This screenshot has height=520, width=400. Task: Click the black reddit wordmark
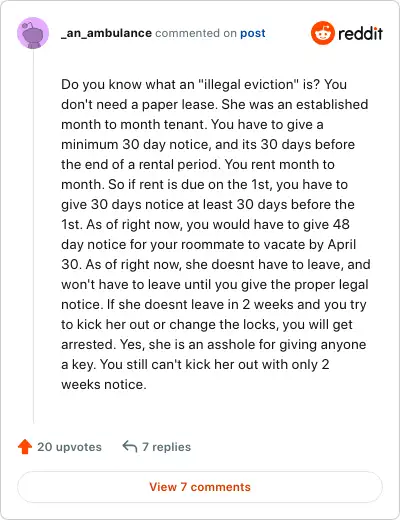coord(360,33)
